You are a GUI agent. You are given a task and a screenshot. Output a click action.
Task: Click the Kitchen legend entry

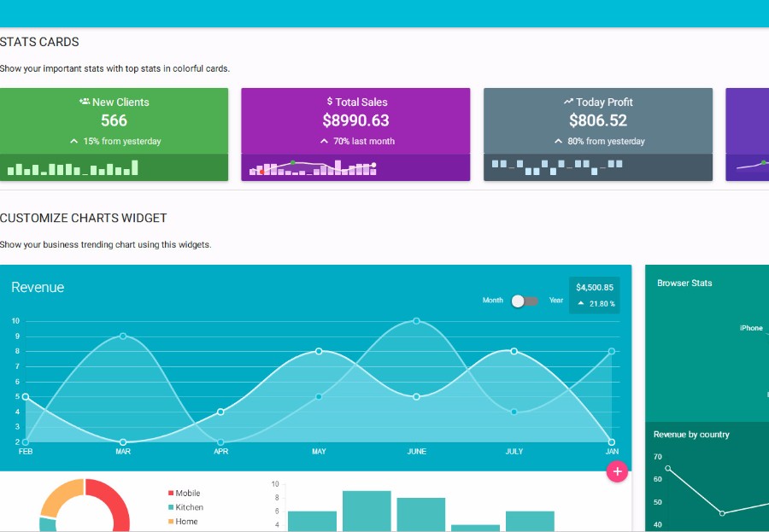point(185,507)
